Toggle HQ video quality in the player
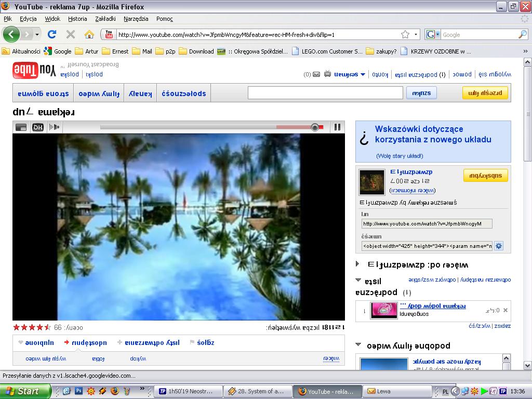The image size is (532, 399). click(x=38, y=127)
